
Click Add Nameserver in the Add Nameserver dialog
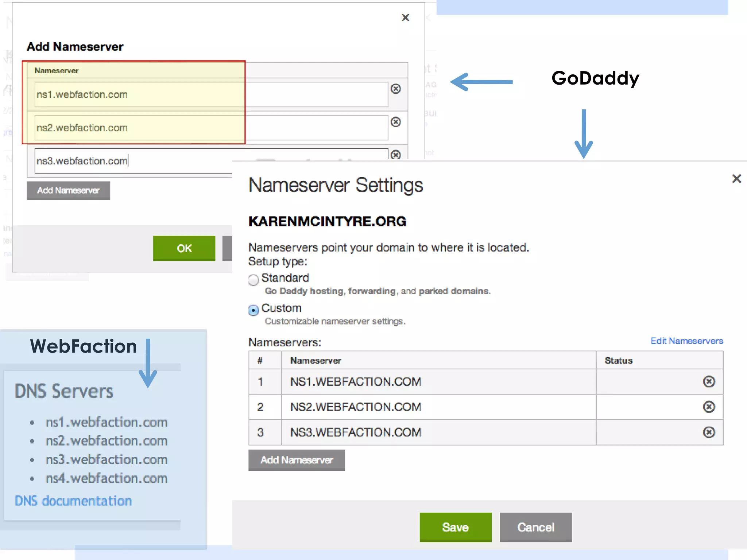coord(68,190)
